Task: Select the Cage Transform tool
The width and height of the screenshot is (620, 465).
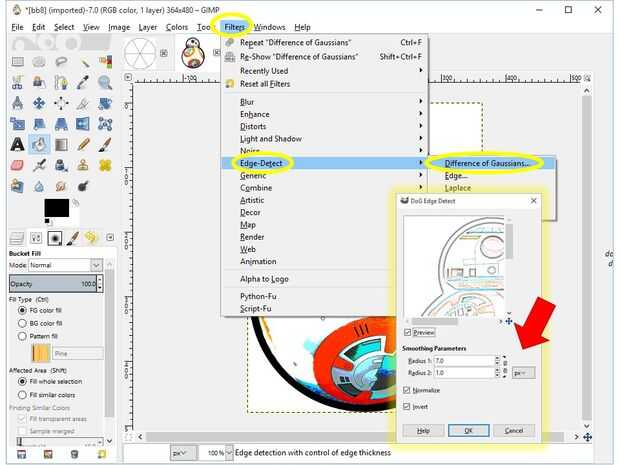Action: (105, 124)
